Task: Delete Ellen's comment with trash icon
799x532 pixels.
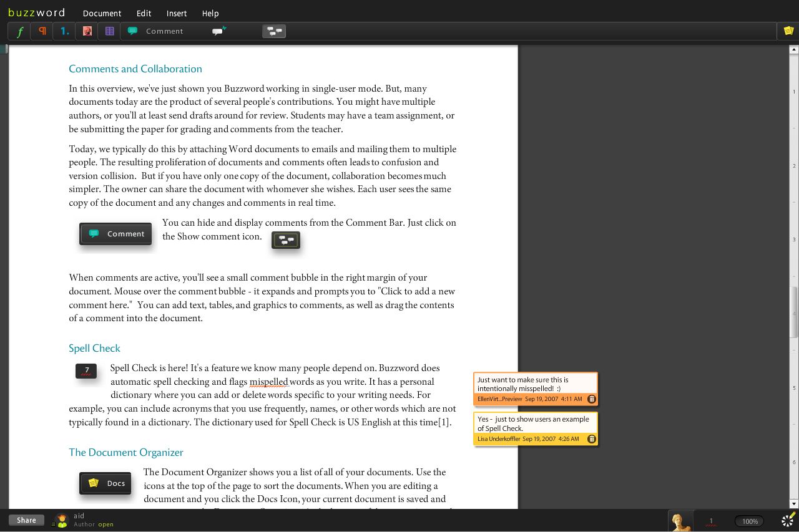Action: 592,399
